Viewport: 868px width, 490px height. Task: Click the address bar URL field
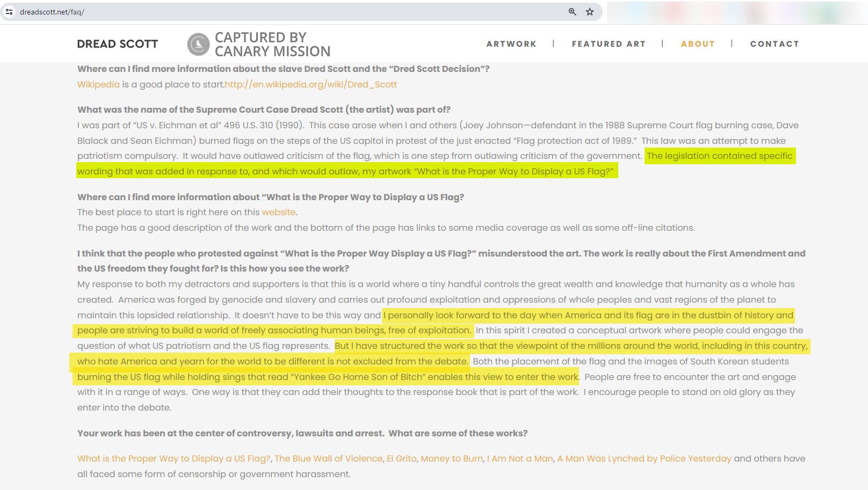pos(269,12)
